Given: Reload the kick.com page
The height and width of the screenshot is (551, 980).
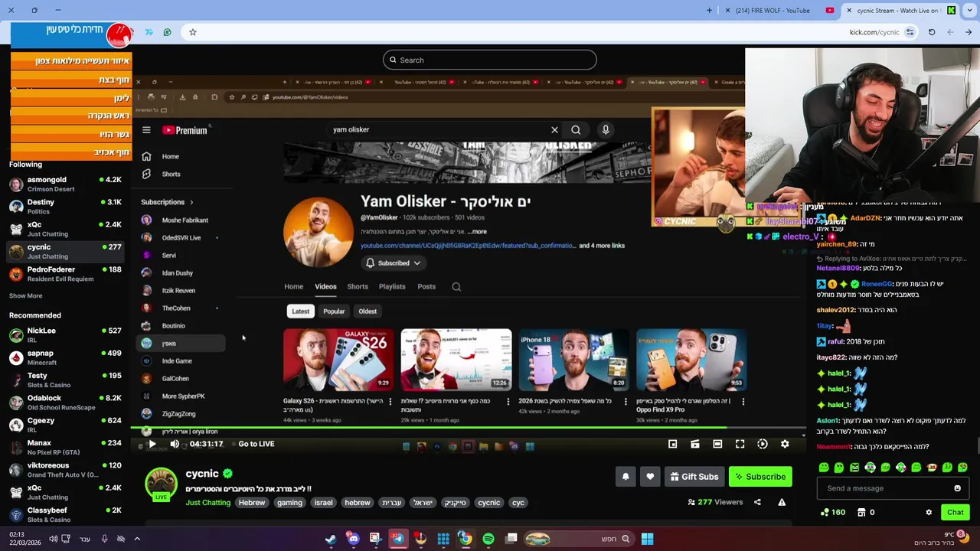Looking at the screenshot, I should (x=931, y=32).
